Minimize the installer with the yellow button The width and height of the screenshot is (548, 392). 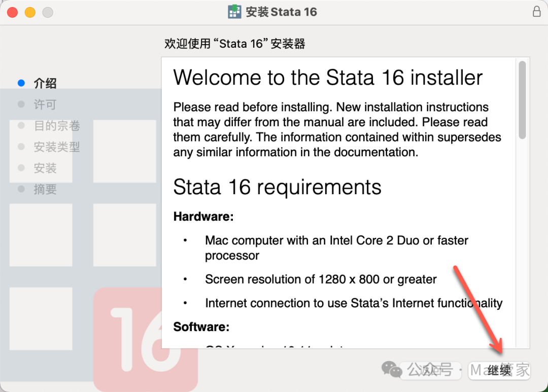point(30,12)
